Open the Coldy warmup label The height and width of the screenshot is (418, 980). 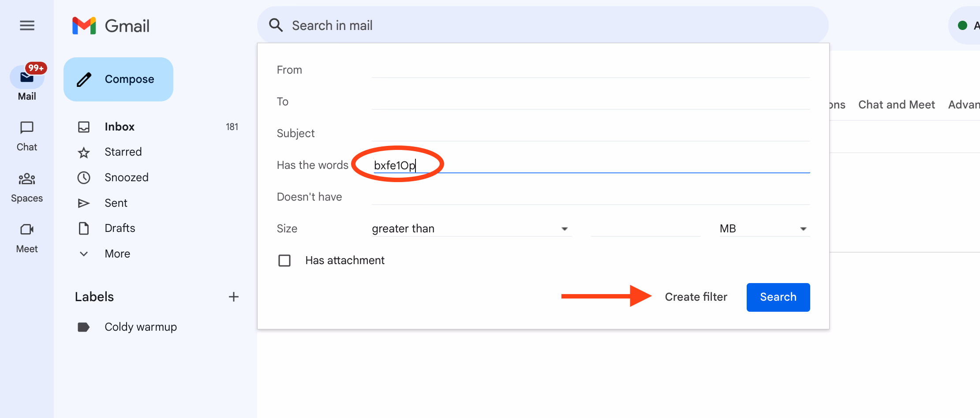coord(140,327)
